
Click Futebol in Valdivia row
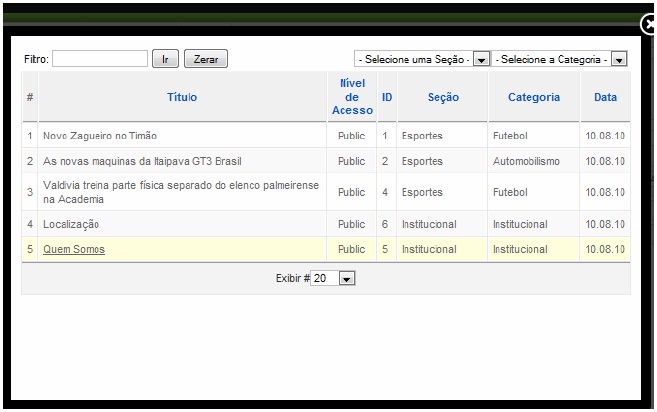(510, 192)
